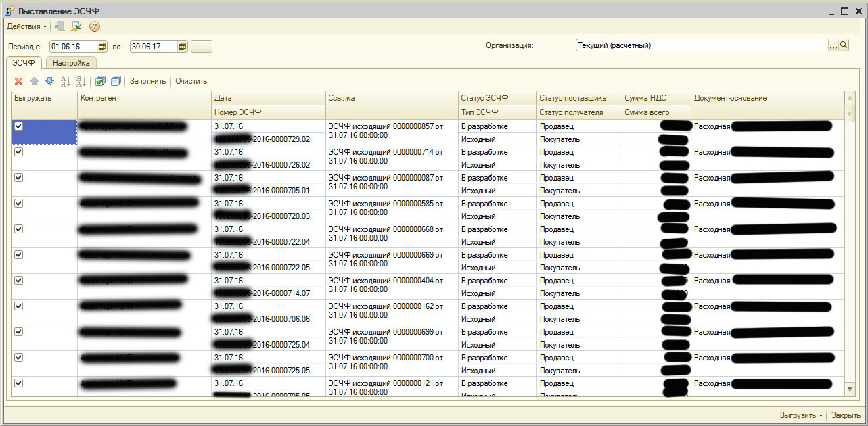Open the Действия dropdown menu
Viewport: 868px width, 426px height.
[27, 26]
